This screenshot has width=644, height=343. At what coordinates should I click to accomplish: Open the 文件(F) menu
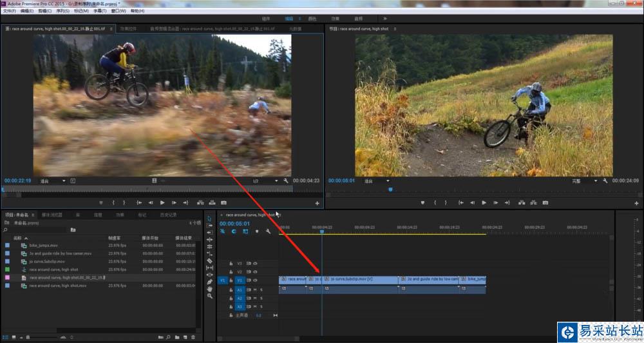coord(10,11)
